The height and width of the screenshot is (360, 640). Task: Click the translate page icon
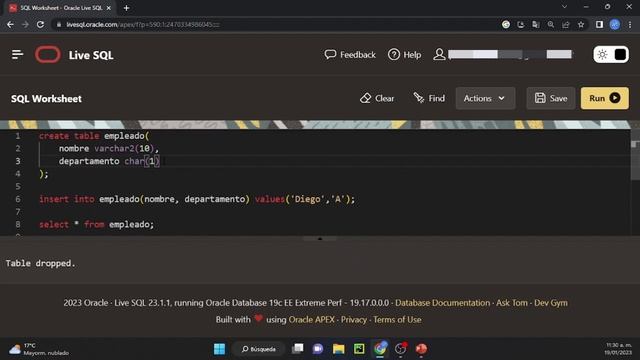(x=536, y=24)
